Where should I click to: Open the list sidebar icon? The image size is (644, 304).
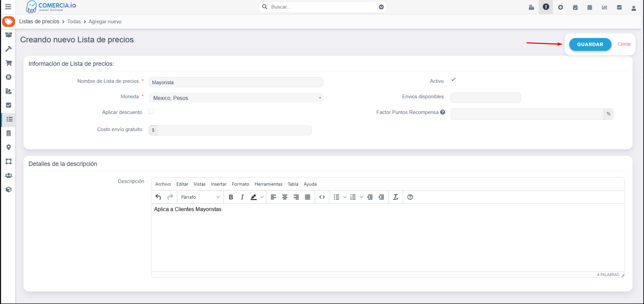pyautogui.click(x=10, y=119)
